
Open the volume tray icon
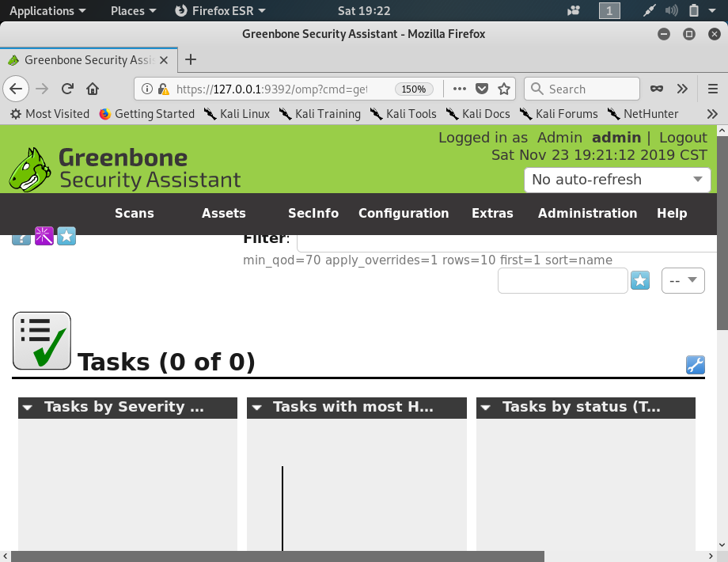[x=671, y=10]
